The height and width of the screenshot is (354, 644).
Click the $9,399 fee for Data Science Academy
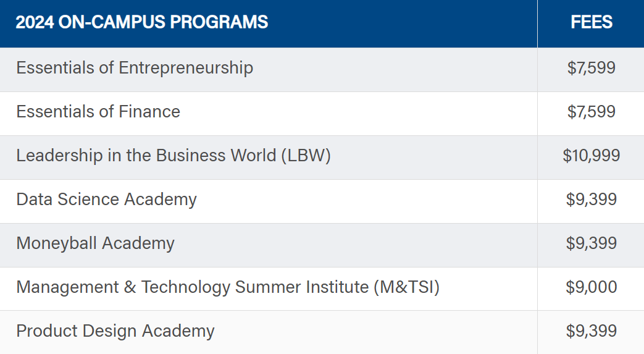(x=592, y=200)
